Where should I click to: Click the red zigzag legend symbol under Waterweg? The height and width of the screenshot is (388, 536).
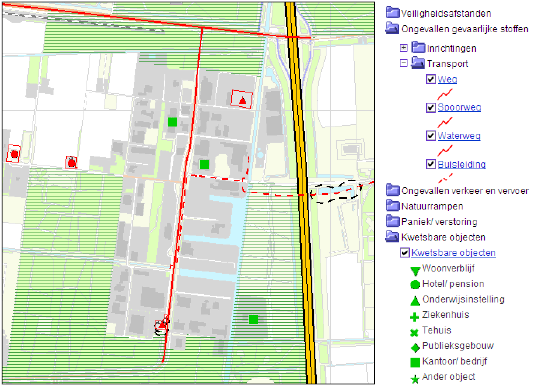tap(445, 150)
